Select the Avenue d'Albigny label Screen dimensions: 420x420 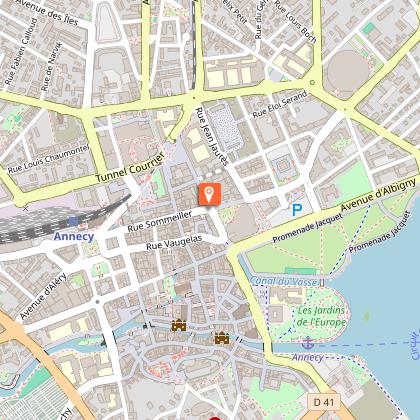(x=378, y=194)
